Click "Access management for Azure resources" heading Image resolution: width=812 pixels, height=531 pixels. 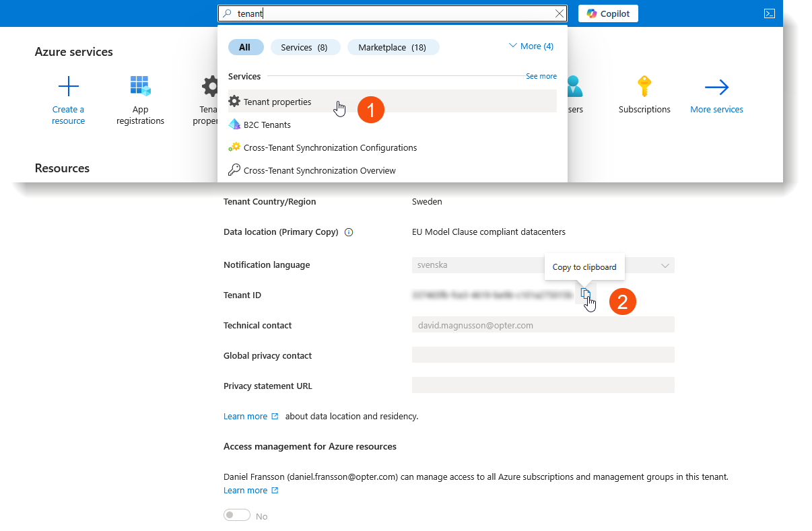310,447
